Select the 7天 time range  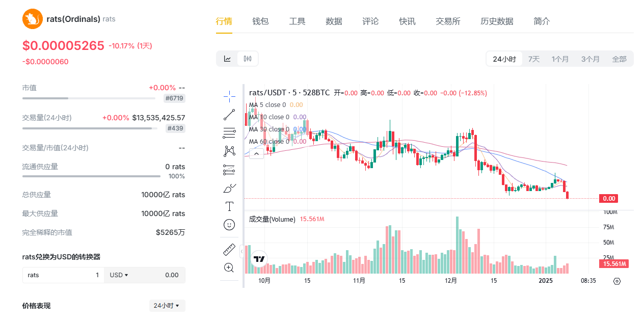click(x=533, y=59)
